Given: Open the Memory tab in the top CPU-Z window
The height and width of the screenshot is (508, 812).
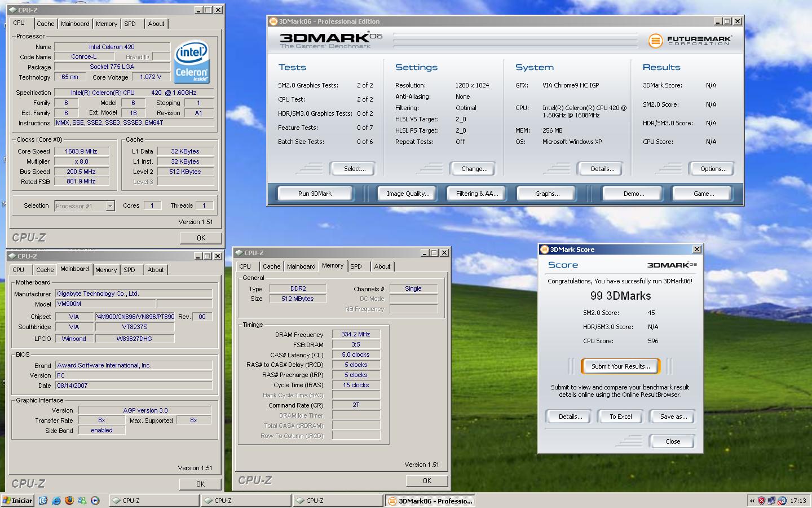Looking at the screenshot, I should click(107, 24).
